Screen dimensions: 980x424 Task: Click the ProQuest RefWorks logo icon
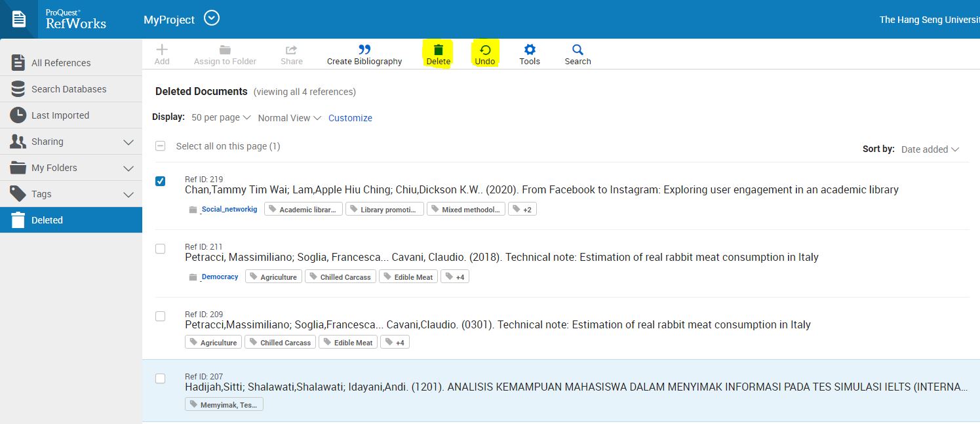click(x=18, y=18)
